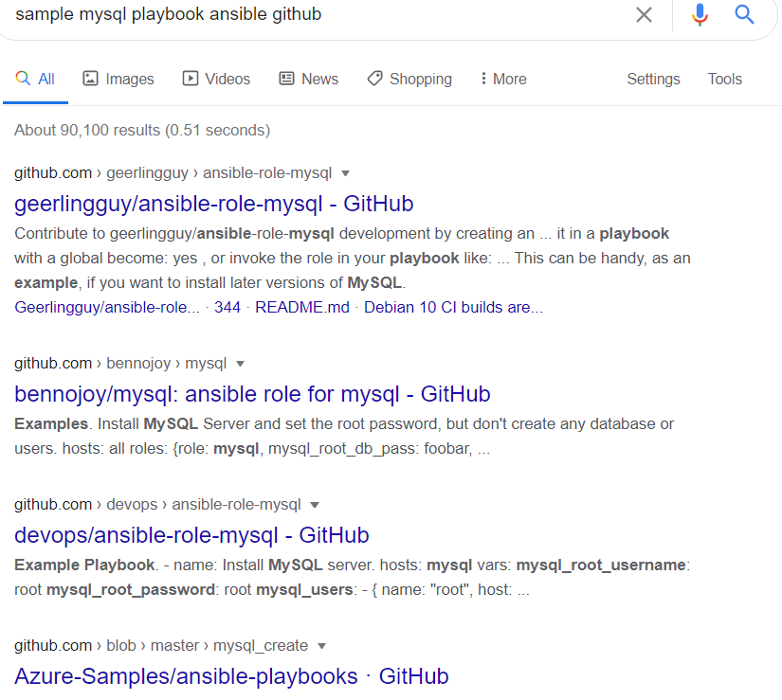Click the News tab newspaper icon
Viewport: 782px width, 700px height.
(x=286, y=79)
